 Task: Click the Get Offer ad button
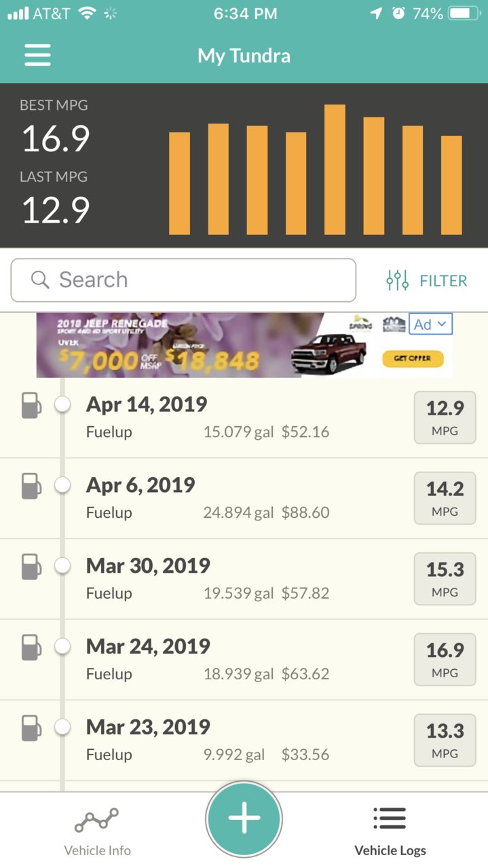click(x=413, y=358)
